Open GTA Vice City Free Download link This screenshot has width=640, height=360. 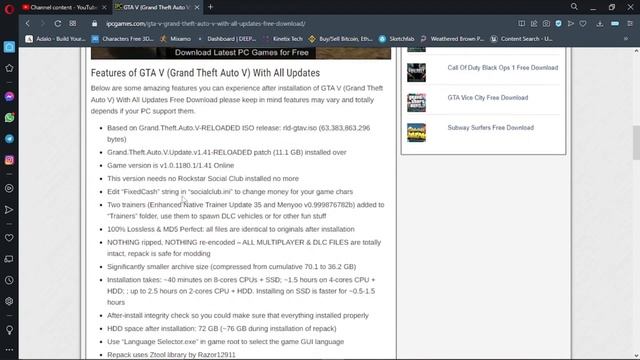(x=488, y=98)
